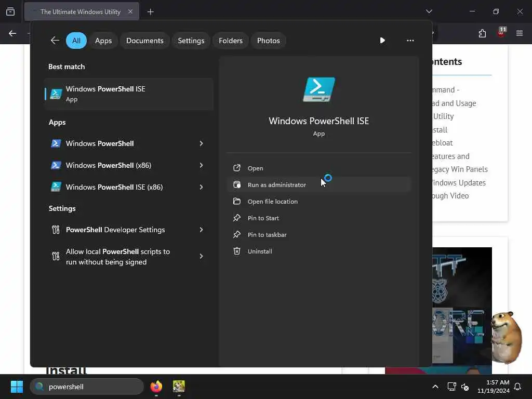
Task: Open the notifications bell icon
Action: [x=517, y=387]
